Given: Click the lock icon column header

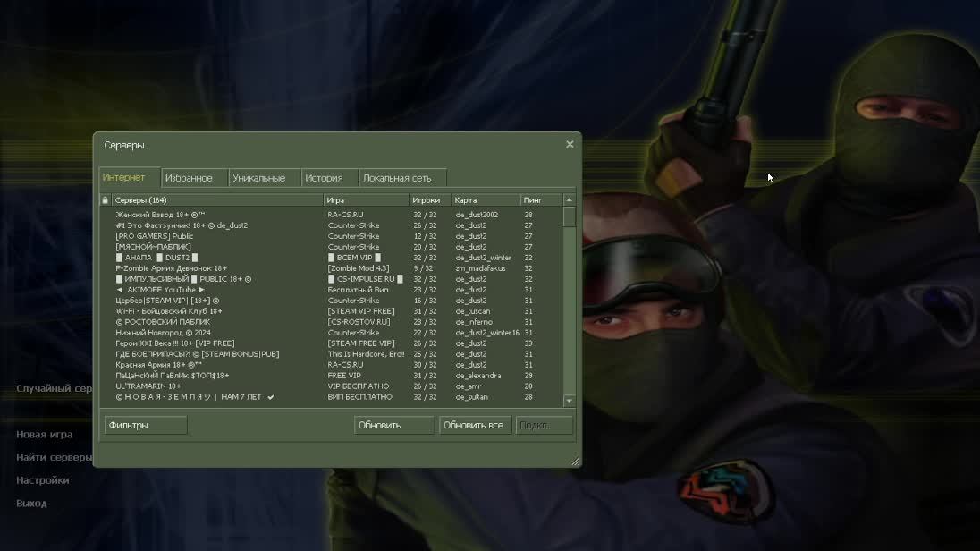Looking at the screenshot, I should coord(105,200).
